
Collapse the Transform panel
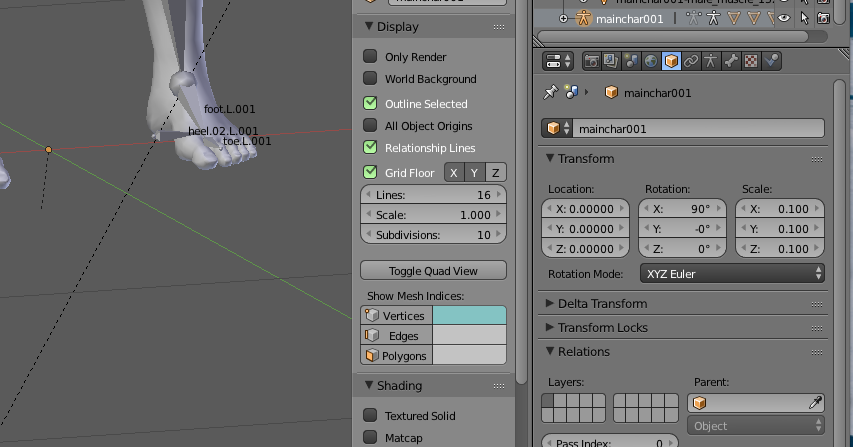[x=550, y=158]
